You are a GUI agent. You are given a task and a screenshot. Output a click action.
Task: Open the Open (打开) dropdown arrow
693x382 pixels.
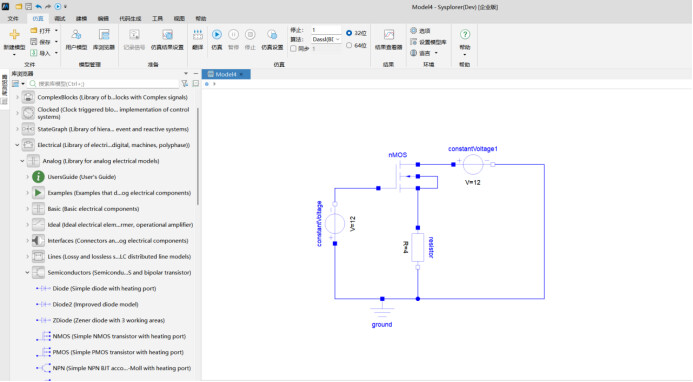click(56, 31)
